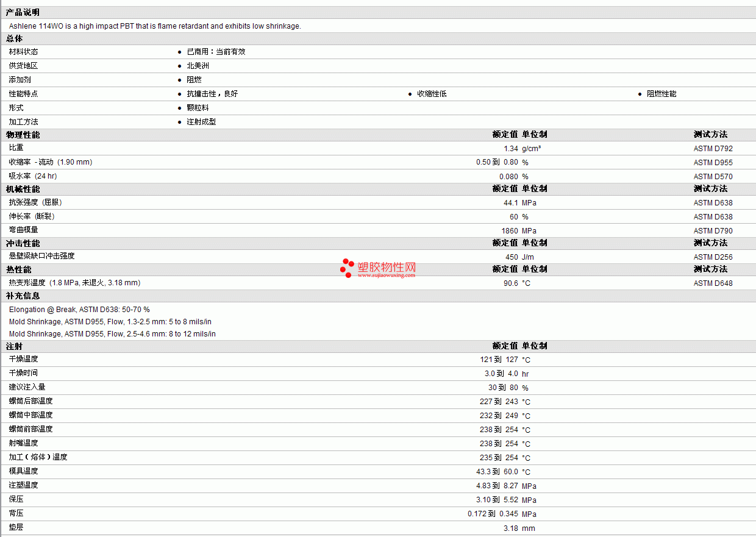Click the feature 阻燃性能
756x537 pixels.
661,94
